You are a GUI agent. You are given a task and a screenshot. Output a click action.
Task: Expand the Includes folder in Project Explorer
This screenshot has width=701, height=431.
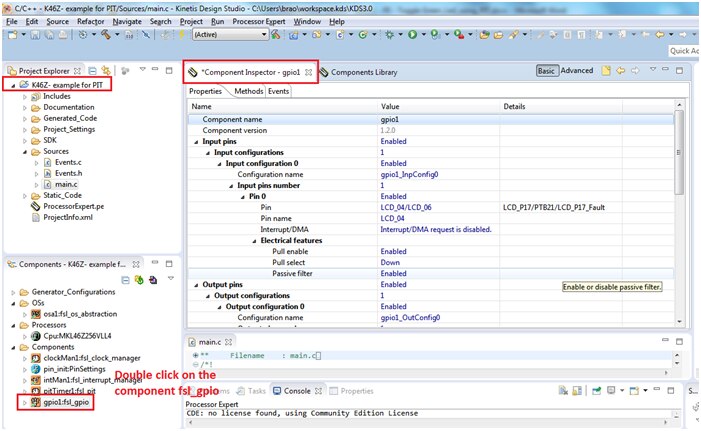25,96
